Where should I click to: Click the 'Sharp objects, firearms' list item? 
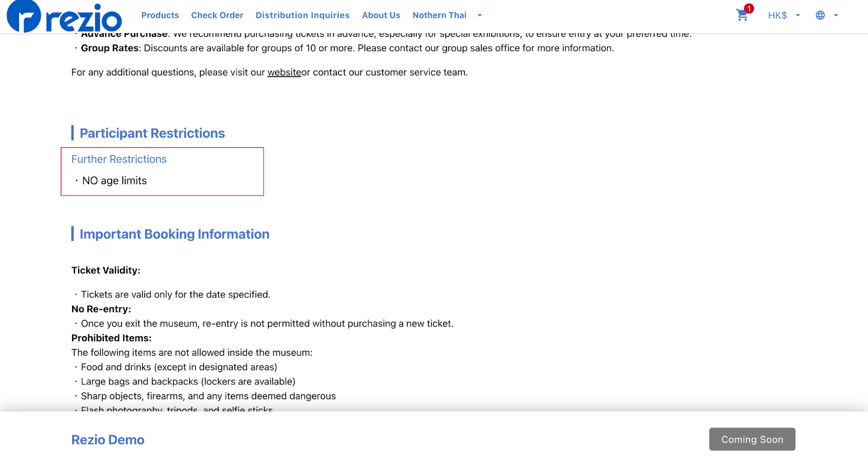[x=208, y=396]
